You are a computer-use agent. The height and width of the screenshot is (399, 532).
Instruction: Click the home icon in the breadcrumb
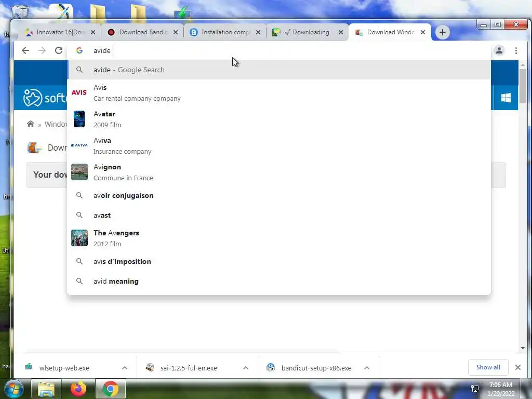31,124
